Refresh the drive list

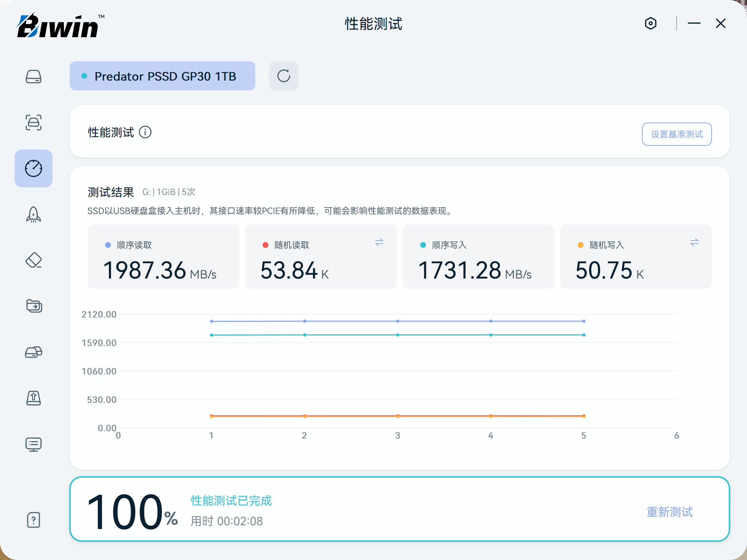[x=283, y=76]
